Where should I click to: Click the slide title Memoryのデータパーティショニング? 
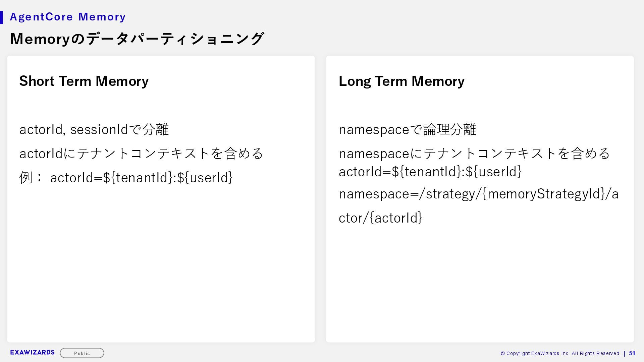(x=137, y=39)
